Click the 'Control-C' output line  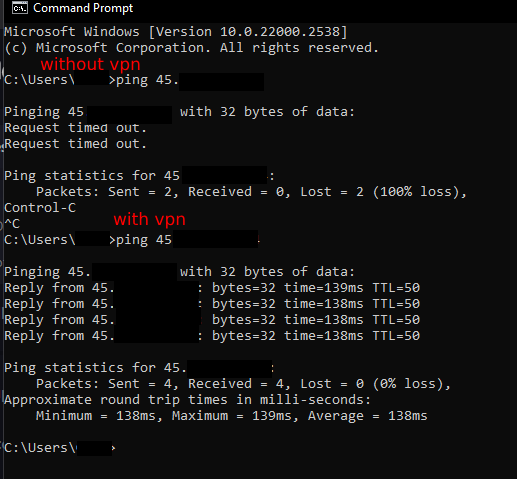pyautogui.click(x=40, y=208)
